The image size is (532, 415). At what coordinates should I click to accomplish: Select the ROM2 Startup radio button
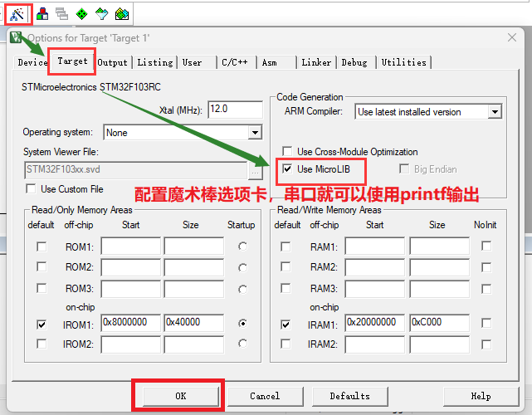click(x=242, y=268)
